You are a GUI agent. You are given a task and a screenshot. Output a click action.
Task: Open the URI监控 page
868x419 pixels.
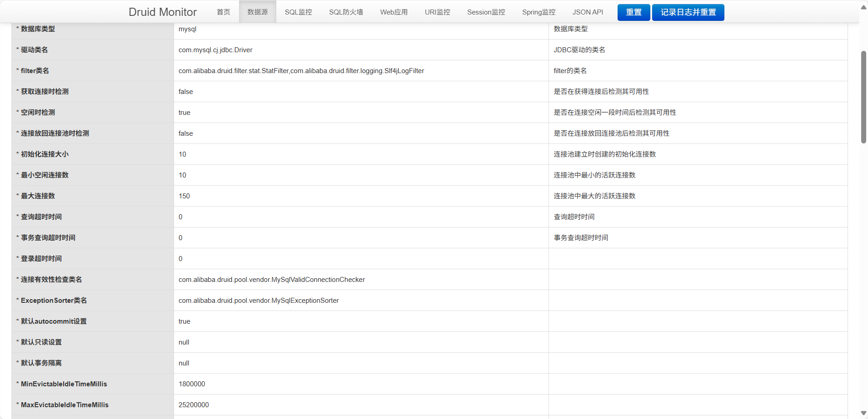(x=437, y=12)
